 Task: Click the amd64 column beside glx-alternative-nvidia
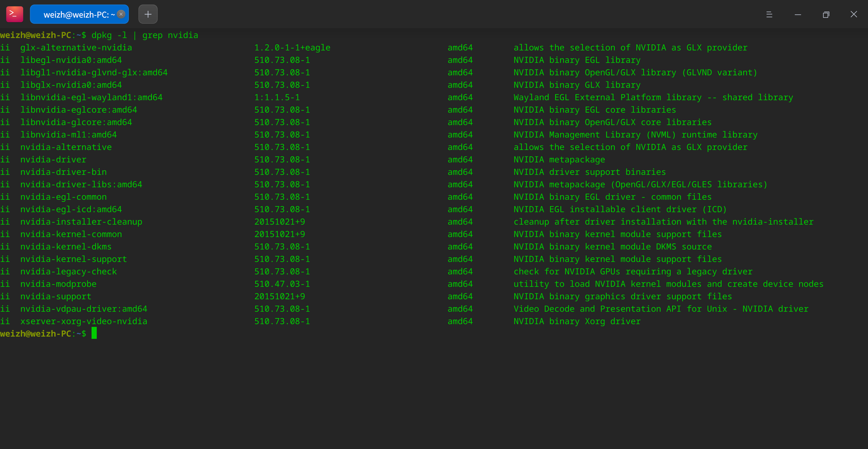[x=460, y=47]
